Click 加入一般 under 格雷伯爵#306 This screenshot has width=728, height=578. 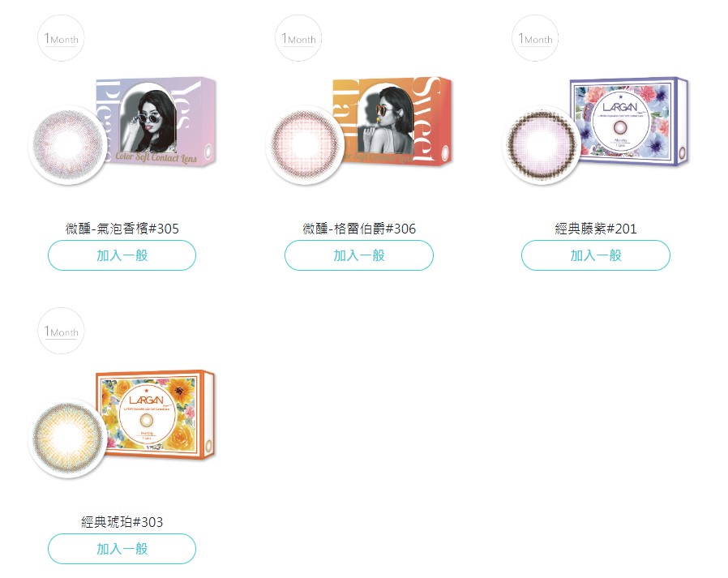click(359, 255)
